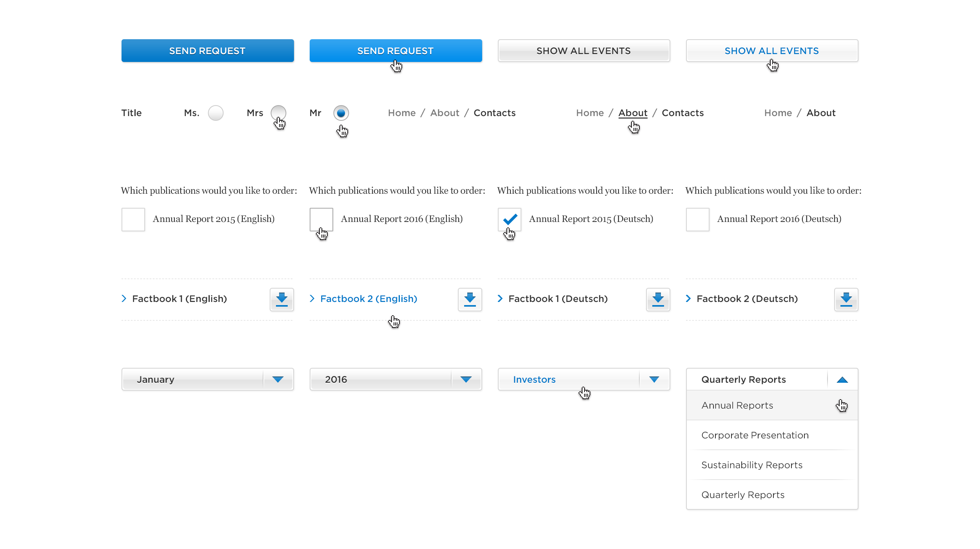Choose Sustainability Reports from the dropdown list
The height and width of the screenshot is (549, 980).
point(772,465)
